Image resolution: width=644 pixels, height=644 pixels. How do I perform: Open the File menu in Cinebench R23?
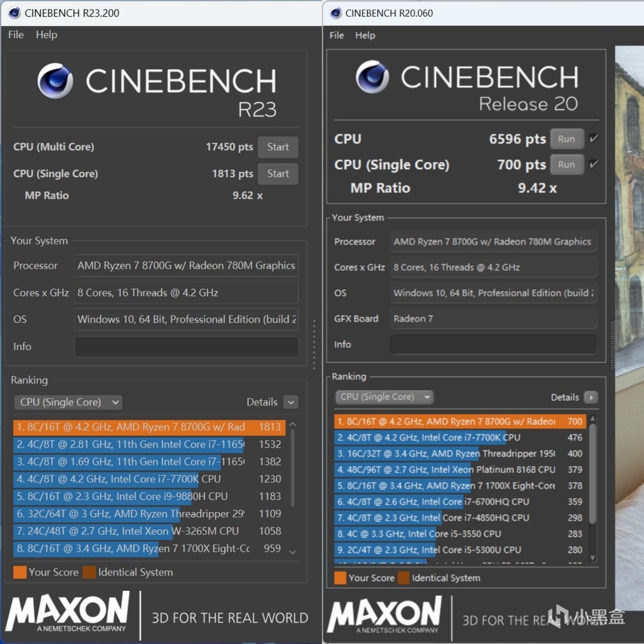click(16, 34)
